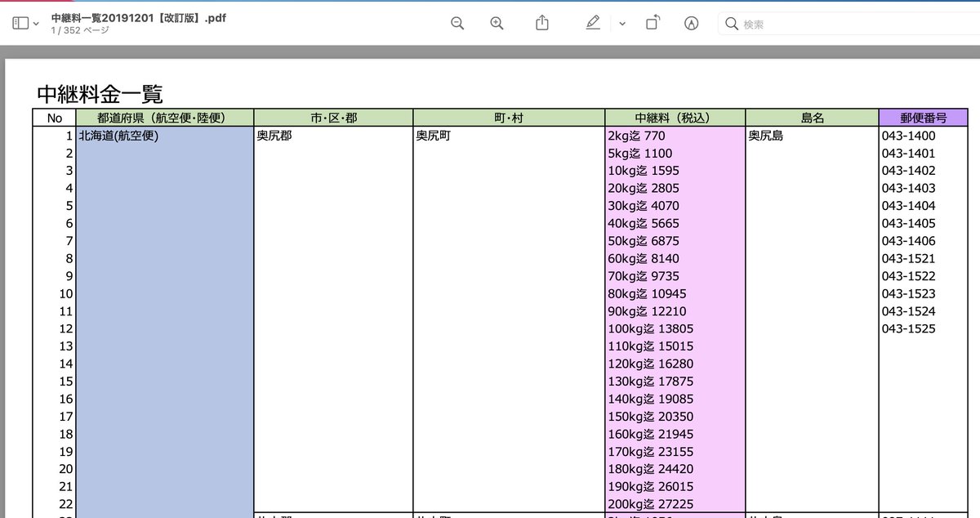The height and width of the screenshot is (518, 980).
Task: Click the 都道府県（航空便･陸便） header
Action: [165, 118]
